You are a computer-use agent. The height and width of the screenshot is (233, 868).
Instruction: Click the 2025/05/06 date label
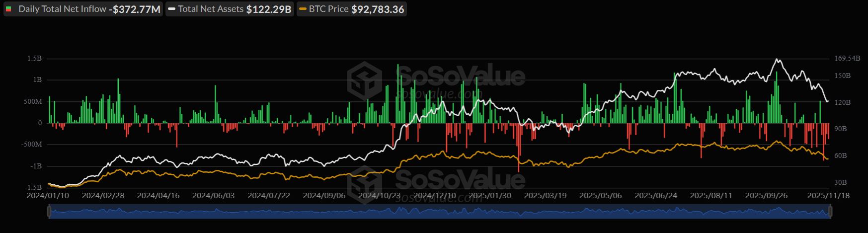click(x=601, y=196)
